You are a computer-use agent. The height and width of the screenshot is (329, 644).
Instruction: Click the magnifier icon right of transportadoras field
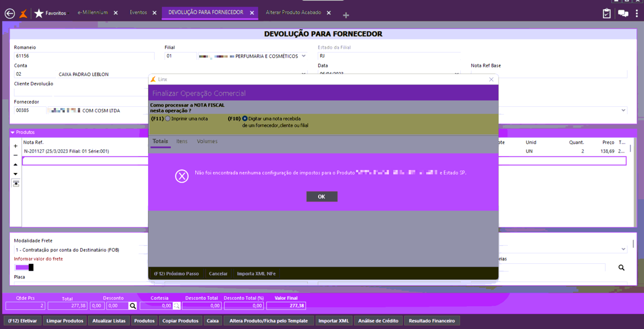(x=622, y=268)
